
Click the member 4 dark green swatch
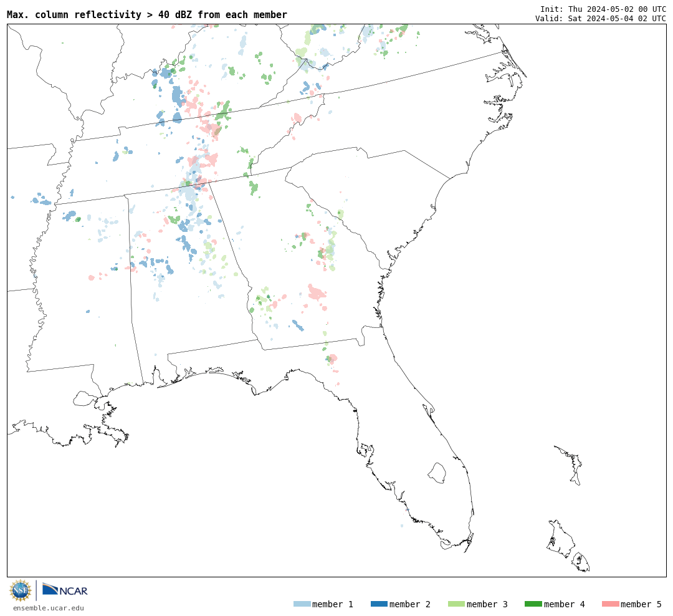point(533,604)
